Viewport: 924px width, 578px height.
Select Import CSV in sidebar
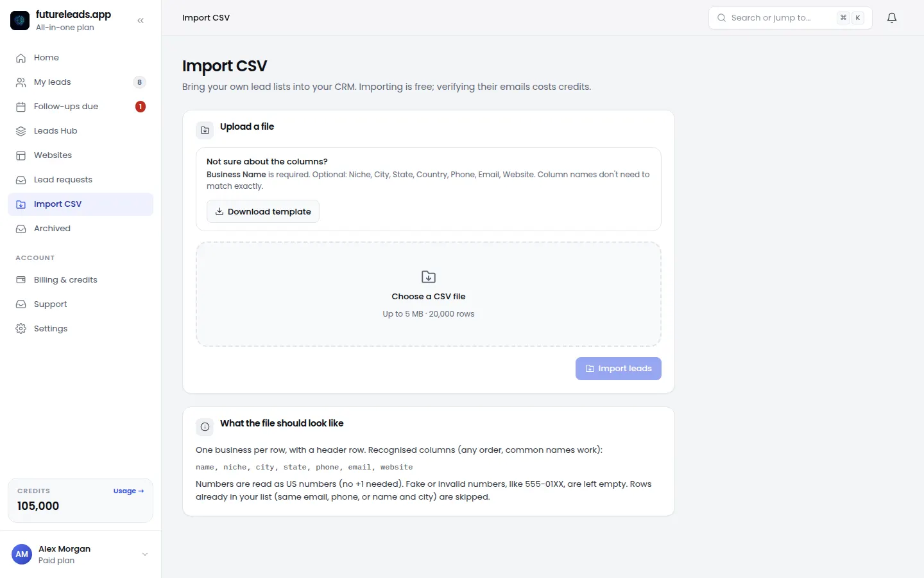click(80, 204)
